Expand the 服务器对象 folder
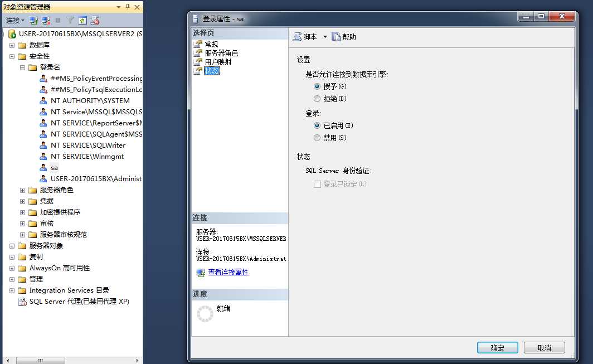The width and height of the screenshot is (593, 364). [x=12, y=246]
